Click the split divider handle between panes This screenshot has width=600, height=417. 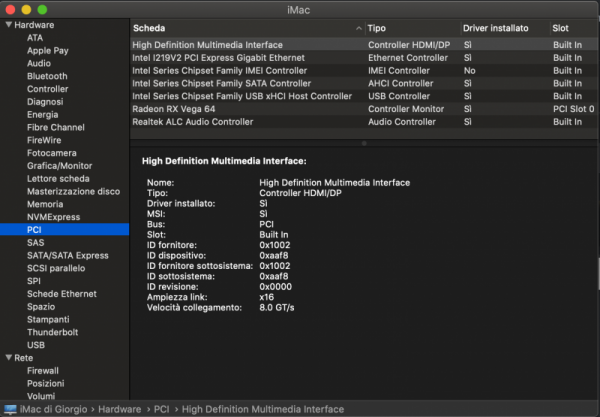tap(364, 143)
